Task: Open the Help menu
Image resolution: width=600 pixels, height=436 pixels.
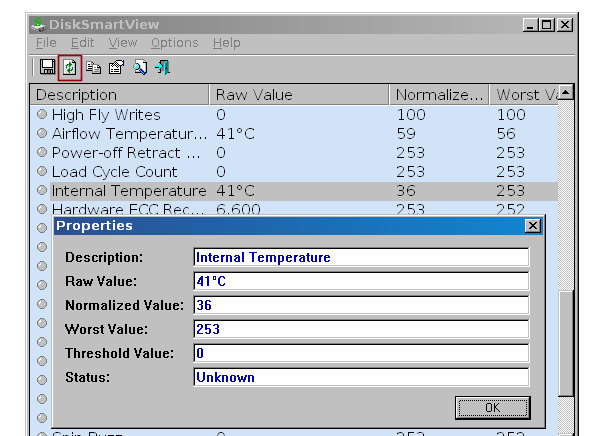Action: pyautogui.click(x=227, y=42)
